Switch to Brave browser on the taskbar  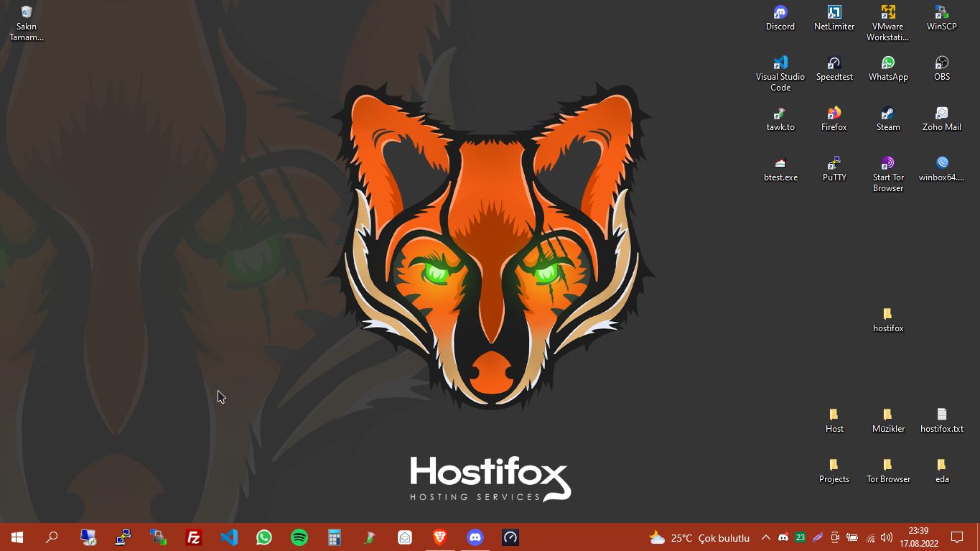[440, 537]
